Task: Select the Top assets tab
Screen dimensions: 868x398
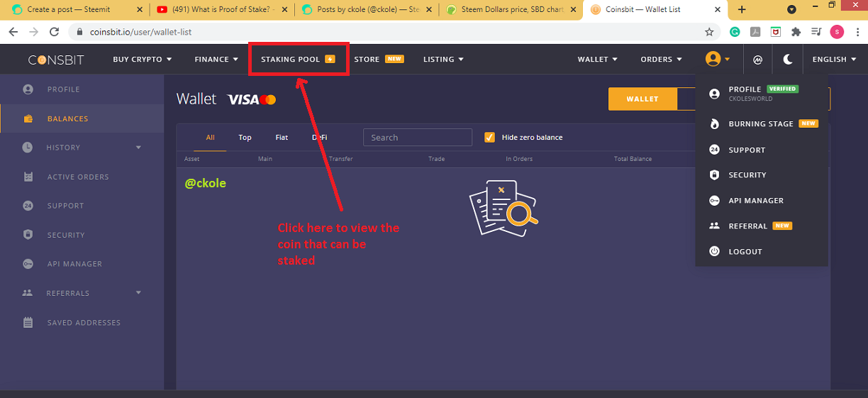Action: pyautogui.click(x=245, y=138)
